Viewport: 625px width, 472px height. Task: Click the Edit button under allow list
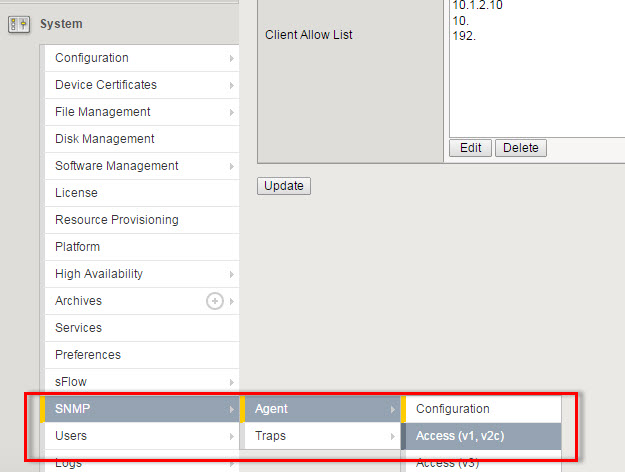[x=469, y=148]
